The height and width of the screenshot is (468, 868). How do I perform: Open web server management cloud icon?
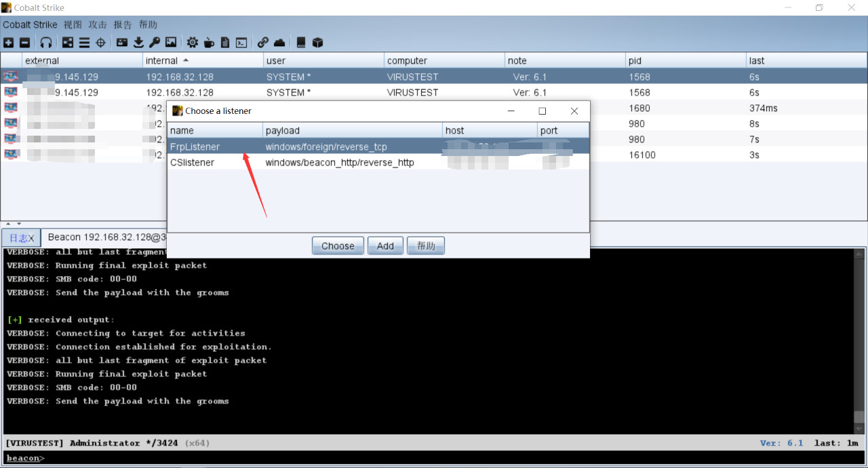pyautogui.click(x=279, y=42)
